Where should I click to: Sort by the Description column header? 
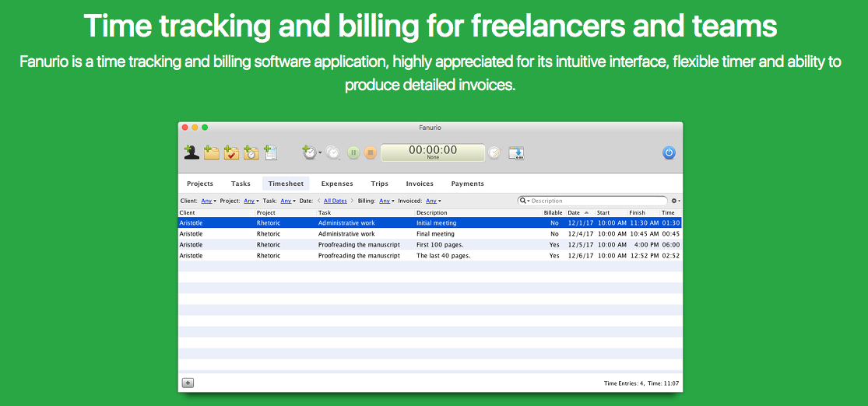click(478, 212)
